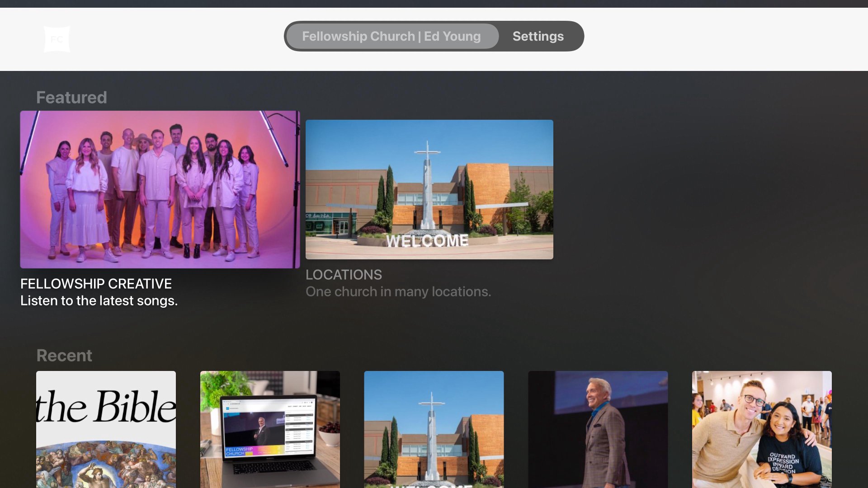Screen dimensions: 868x488
Task: Switch to the Settings tab
Action: coord(538,36)
